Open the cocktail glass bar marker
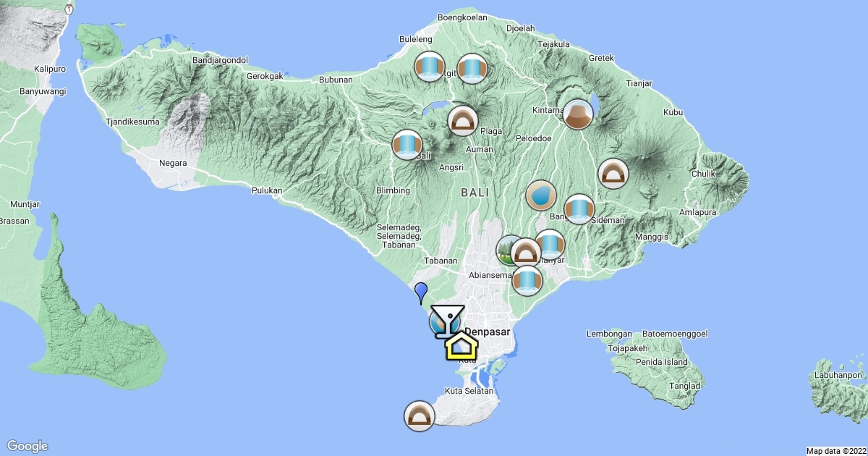868x456 pixels. point(448,321)
